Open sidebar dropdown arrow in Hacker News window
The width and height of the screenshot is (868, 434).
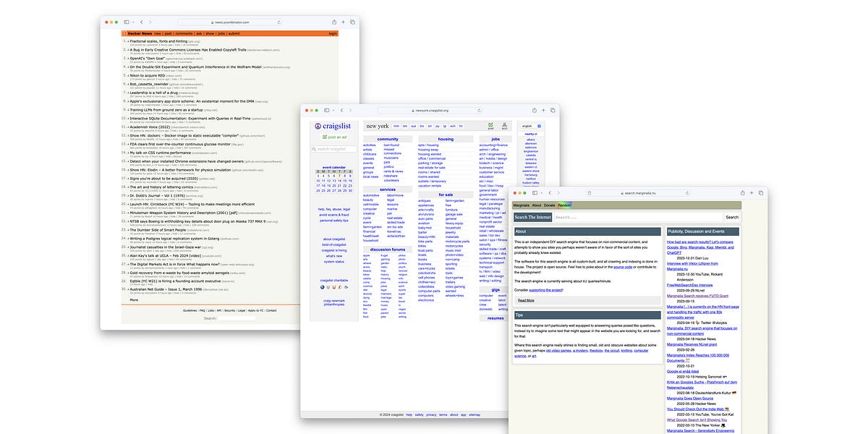pyautogui.click(x=132, y=22)
